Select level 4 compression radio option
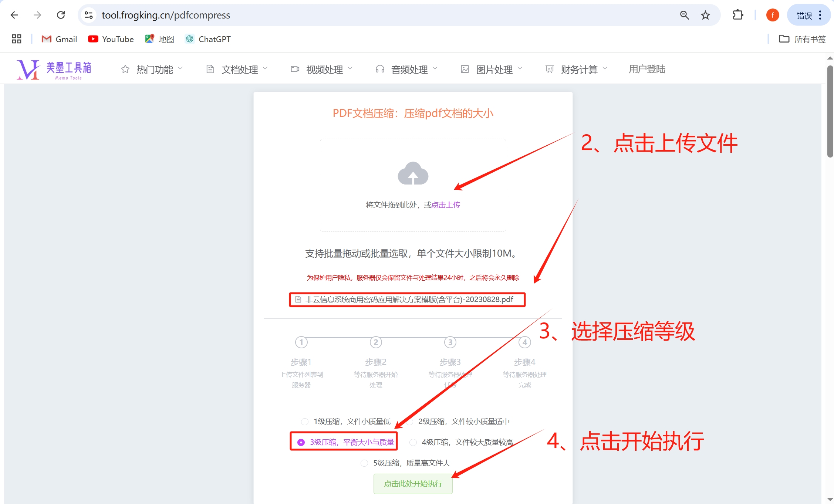Image resolution: width=834 pixels, height=504 pixels. coord(413,442)
